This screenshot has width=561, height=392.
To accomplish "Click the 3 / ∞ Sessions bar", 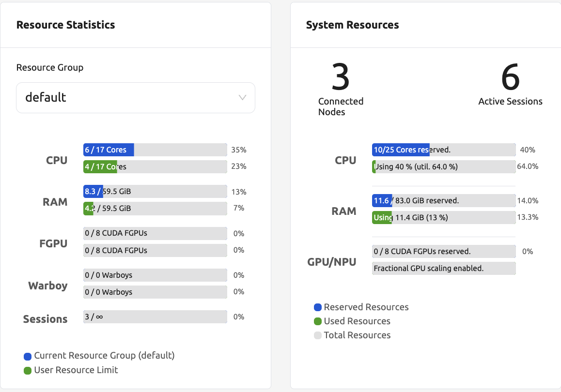I will click(x=155, y=317).
